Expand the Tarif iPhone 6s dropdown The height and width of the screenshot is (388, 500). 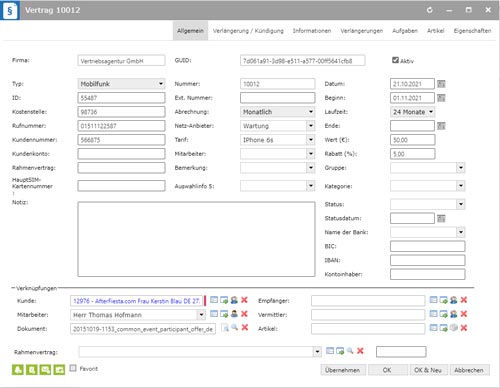pyautogui.click(x=311, y=140)
